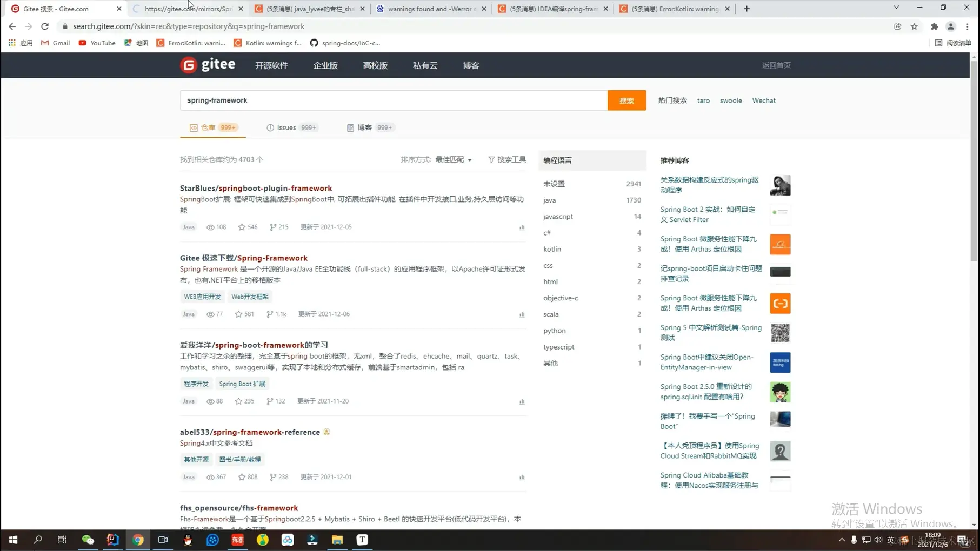Open the Apps shortcut in bookmarks bar
The height and width of the screenshot is (551, 980).
(x=21, y=43)
